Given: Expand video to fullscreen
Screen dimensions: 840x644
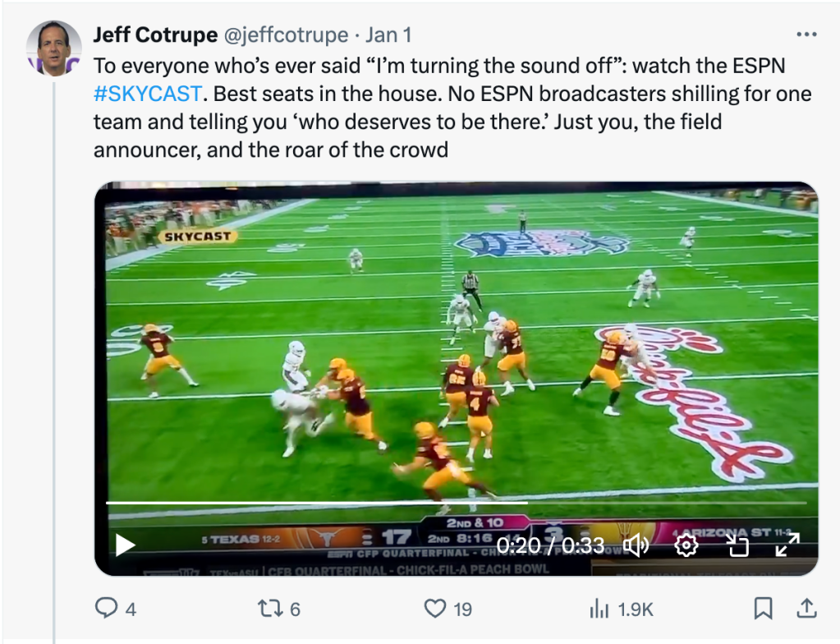Looking at the screenshot, I should coord(787,545).
